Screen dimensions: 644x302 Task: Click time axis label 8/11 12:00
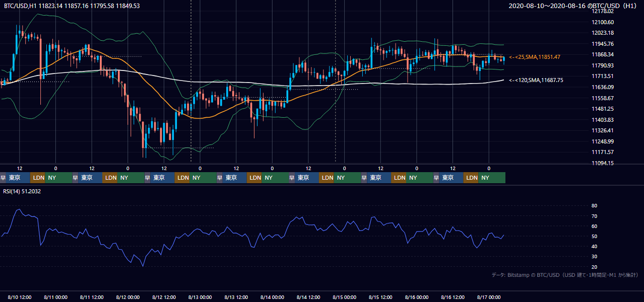[92, 297]
